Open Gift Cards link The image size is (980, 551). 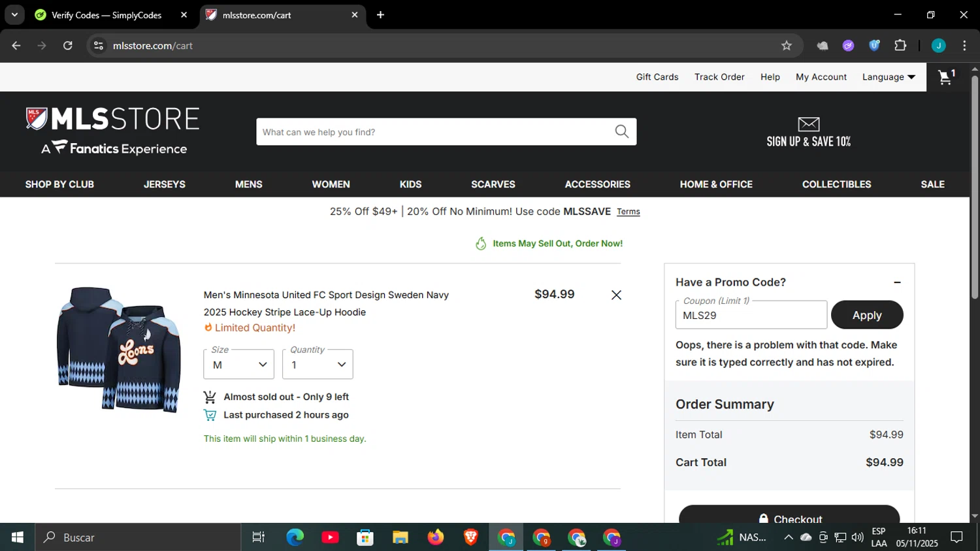coord(657,77)
